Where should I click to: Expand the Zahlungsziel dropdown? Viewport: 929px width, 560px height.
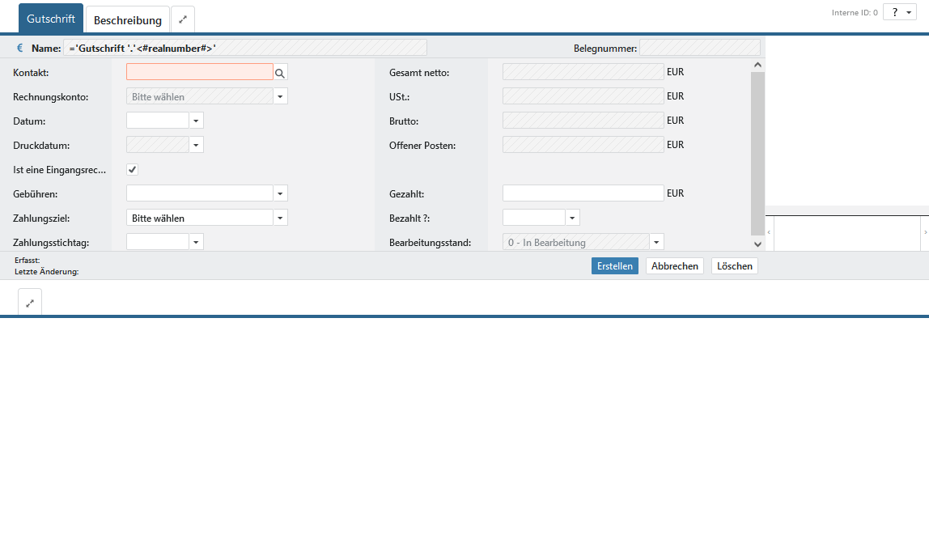(280, 218)
